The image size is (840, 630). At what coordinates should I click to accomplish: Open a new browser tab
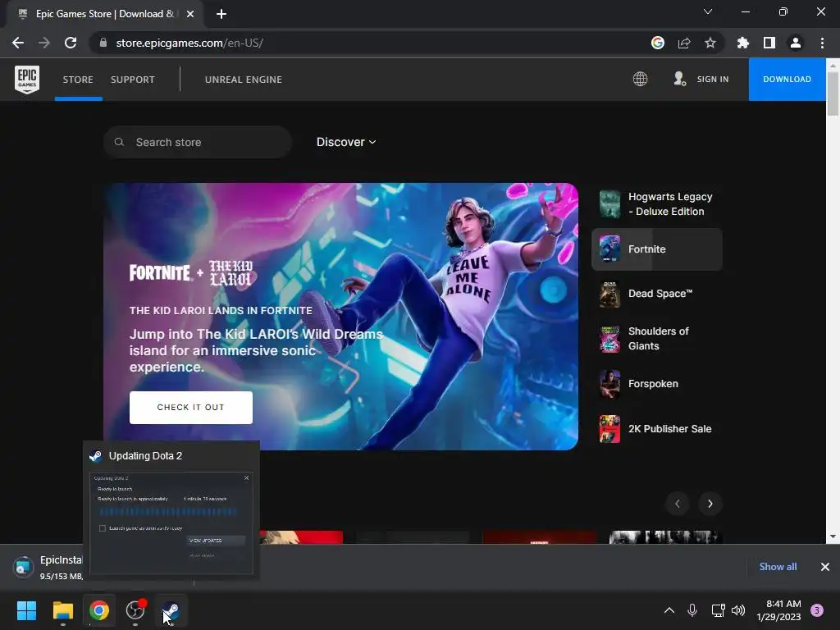pyautogui.click(x=221, y=14)
